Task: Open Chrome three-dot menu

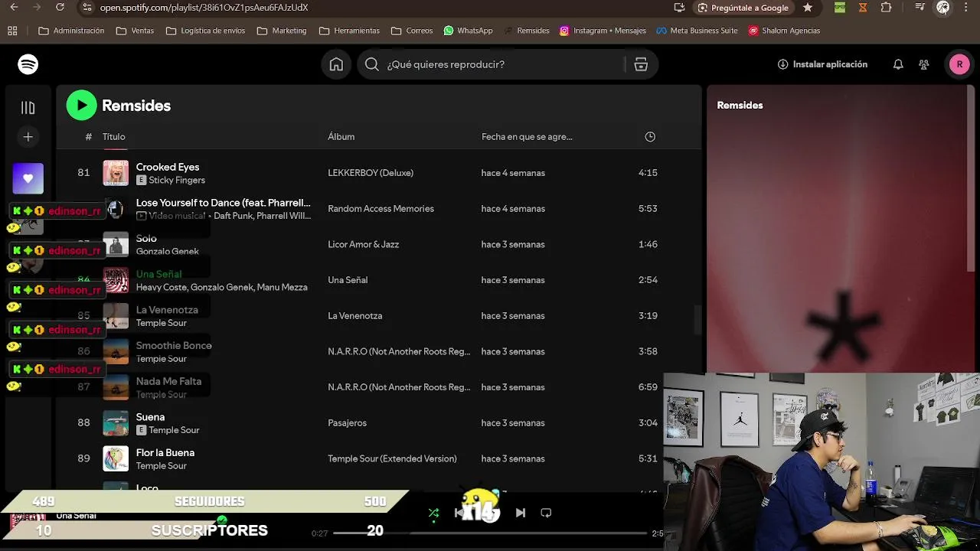Action: [x=965, y=8]
